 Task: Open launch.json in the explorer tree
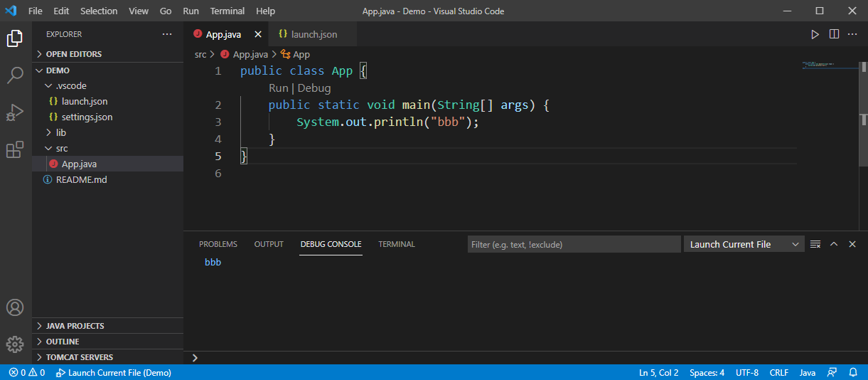(x=107, y=101)
